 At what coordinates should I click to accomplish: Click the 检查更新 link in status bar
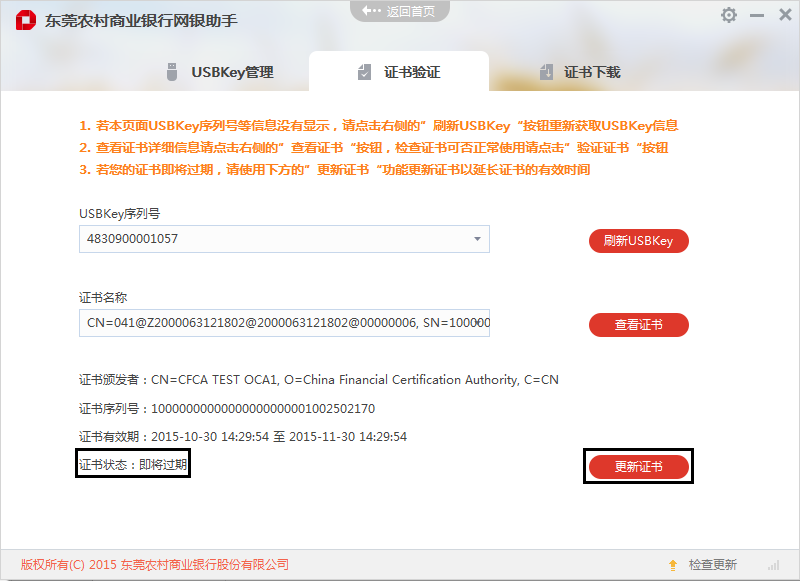click(x=712, y=565)
